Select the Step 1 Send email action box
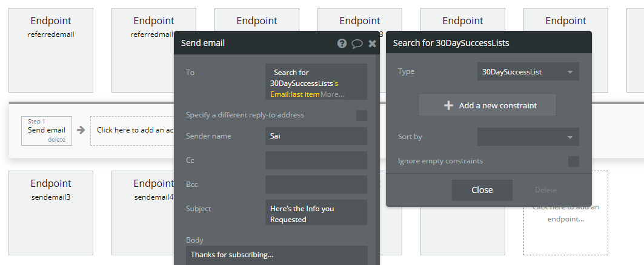644x265 pixels. point(46,130)
